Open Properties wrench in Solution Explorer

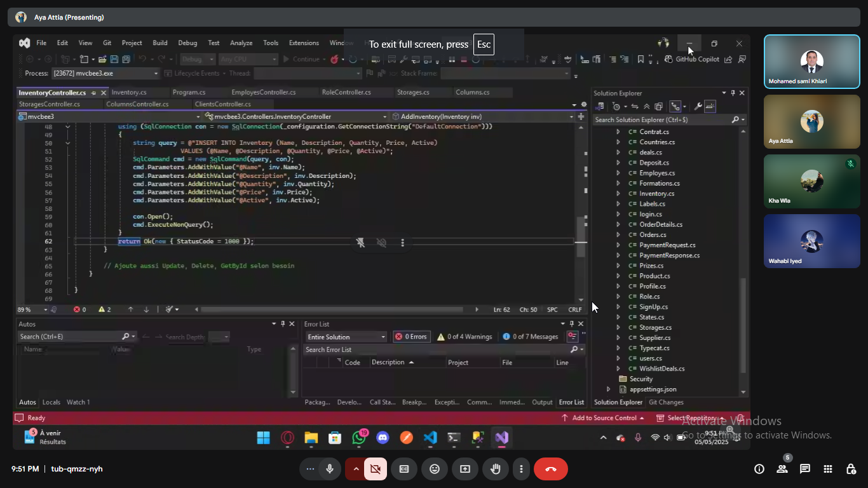pyautogui.click(x=698, y=107)
